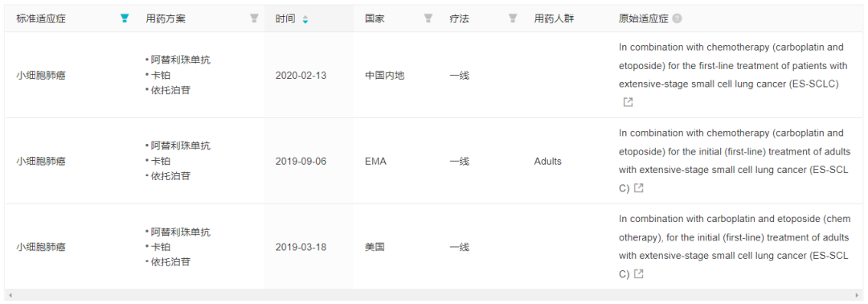The height and width of the screenshot is (304, 868).
Task: Click right arrow of horizontal scrollbar
Action: [x=858, y=295]
